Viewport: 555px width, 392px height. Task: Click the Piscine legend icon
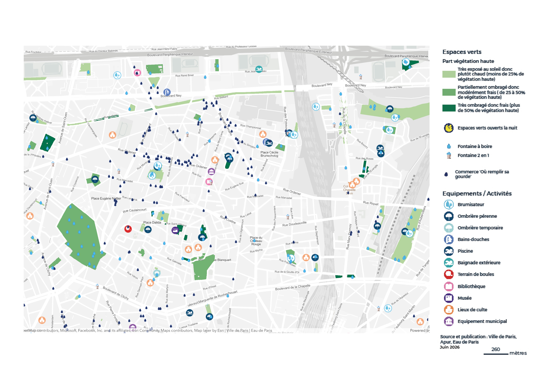[449, 251]
